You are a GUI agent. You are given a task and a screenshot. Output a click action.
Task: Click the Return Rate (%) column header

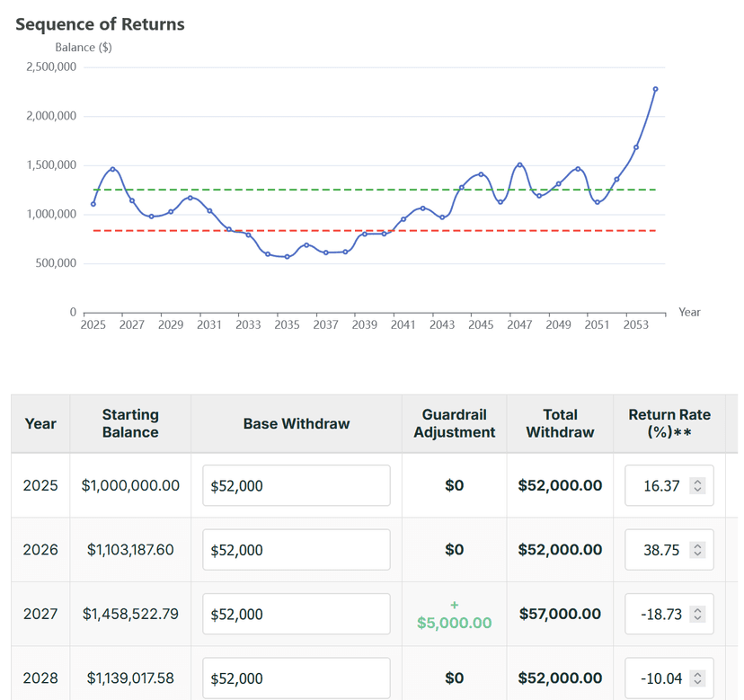[x=669, y=423]
